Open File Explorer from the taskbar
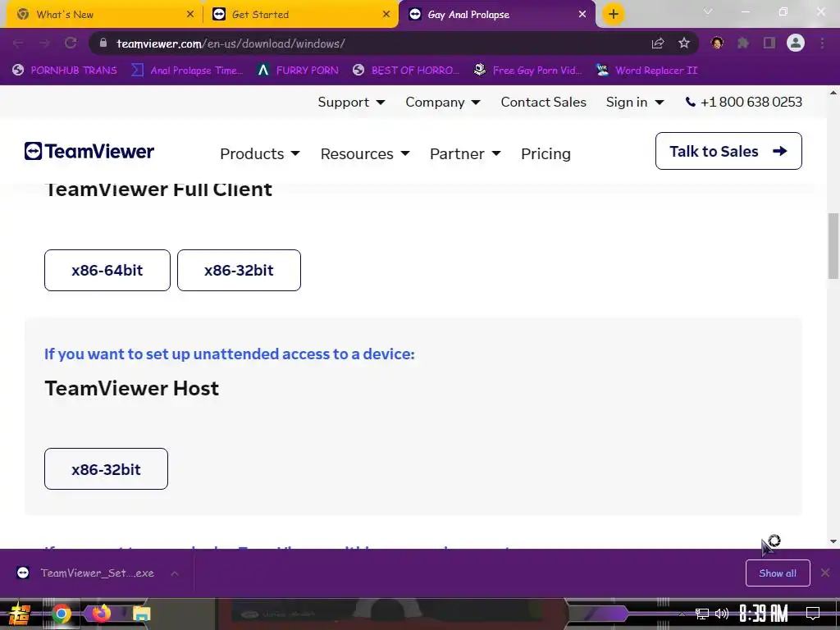 [141, 614]
